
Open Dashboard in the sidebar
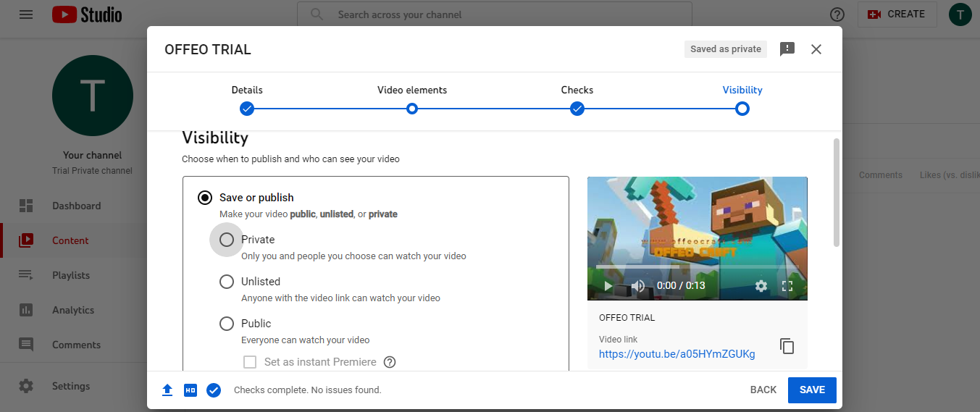pos(72,206)
